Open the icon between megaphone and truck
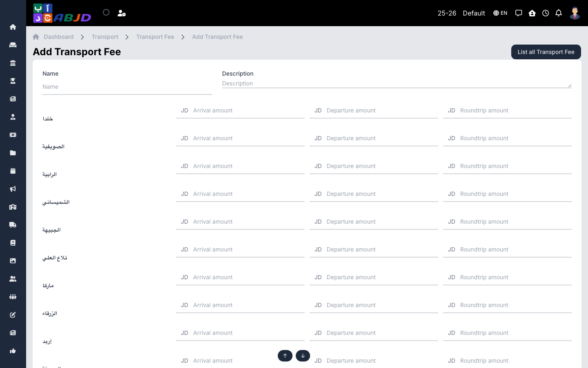Image resolution: width=588 pixels, height=368 pixels. click(x=13, y=207)
